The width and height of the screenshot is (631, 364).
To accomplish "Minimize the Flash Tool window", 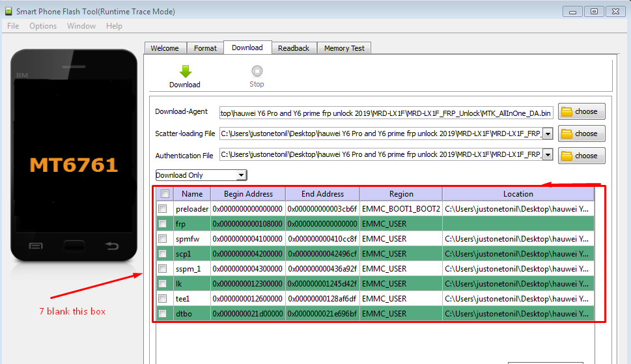I will (x=572, y=12).
